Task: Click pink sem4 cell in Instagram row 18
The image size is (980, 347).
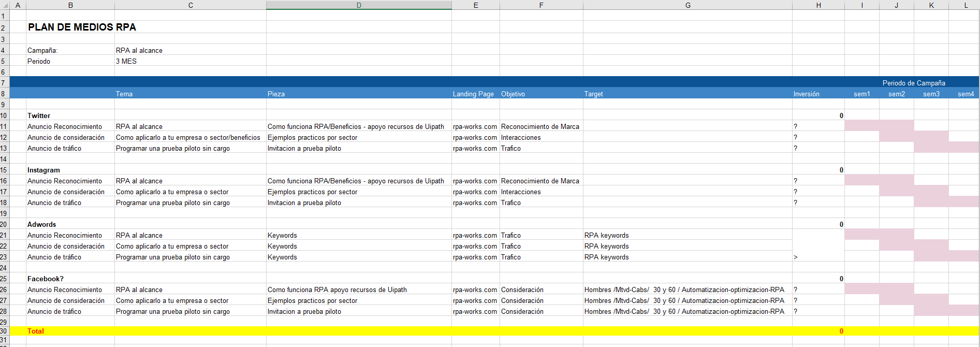Action: [964, 203]
